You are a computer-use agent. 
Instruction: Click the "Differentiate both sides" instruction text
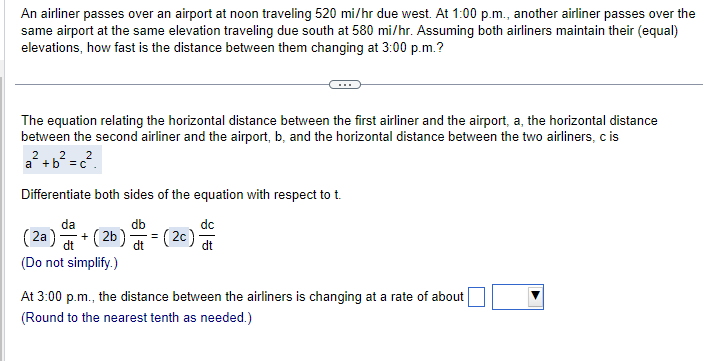[181, 195]
